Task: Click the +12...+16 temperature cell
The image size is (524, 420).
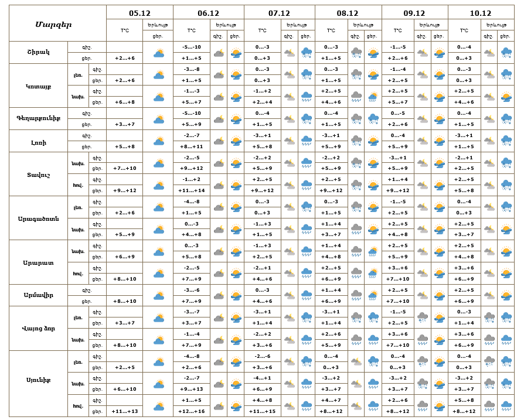Action: coord(192,411)
